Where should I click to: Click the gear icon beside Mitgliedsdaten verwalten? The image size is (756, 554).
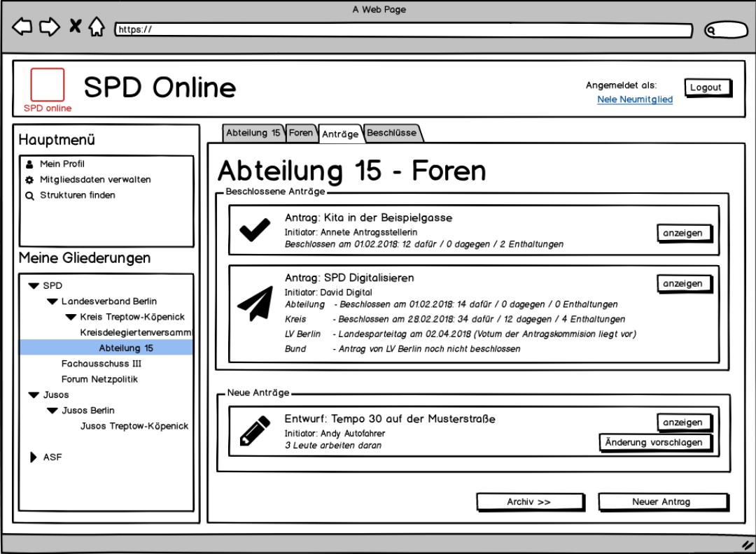29,180
